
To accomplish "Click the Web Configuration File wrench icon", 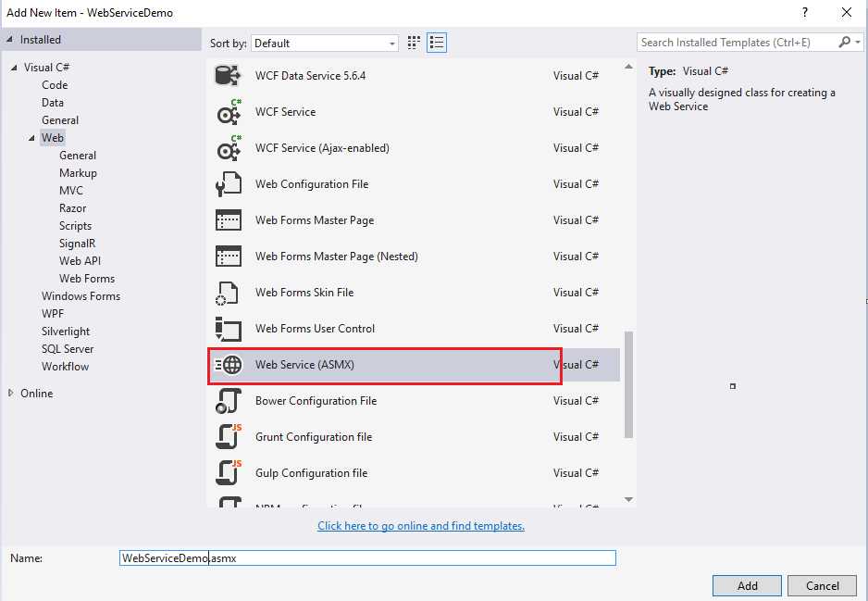I will tap(229, 184).
